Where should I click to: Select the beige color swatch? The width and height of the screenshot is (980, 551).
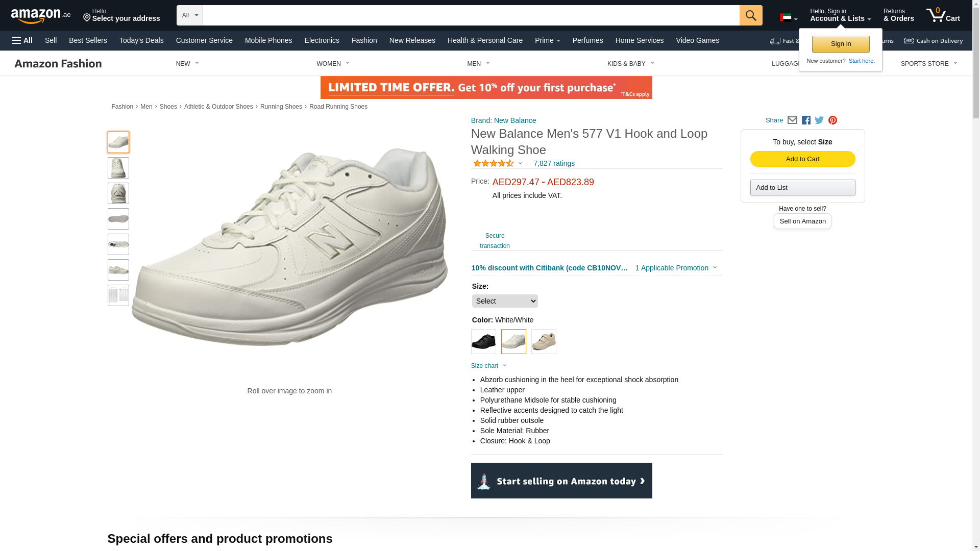(544, 341)
